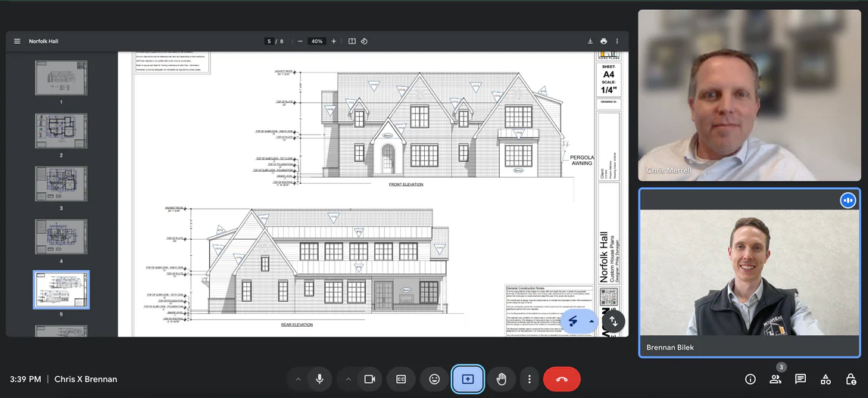Click the fit to page icon
The height and width of the screenshot is (398, 868).
(351, 41)
